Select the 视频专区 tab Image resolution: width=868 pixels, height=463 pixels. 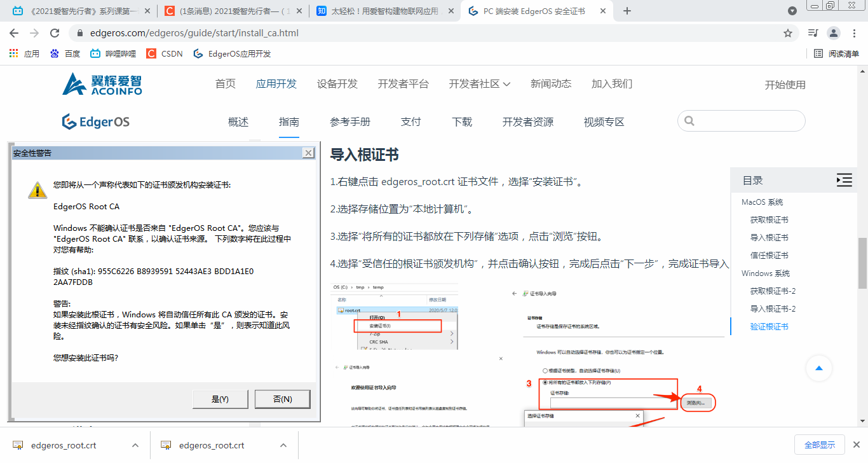(x=604, y=122)
